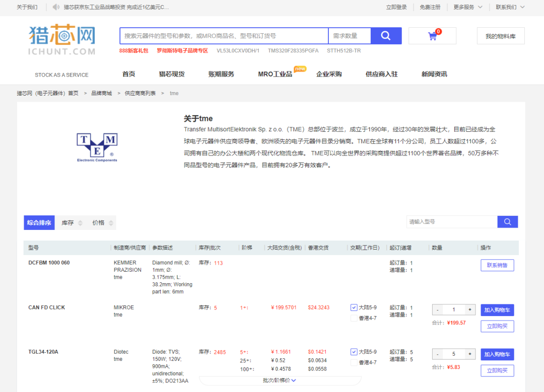Sort by price arrows icon
Viewport: 544px width, 392px height.
[x=111, y=223]
